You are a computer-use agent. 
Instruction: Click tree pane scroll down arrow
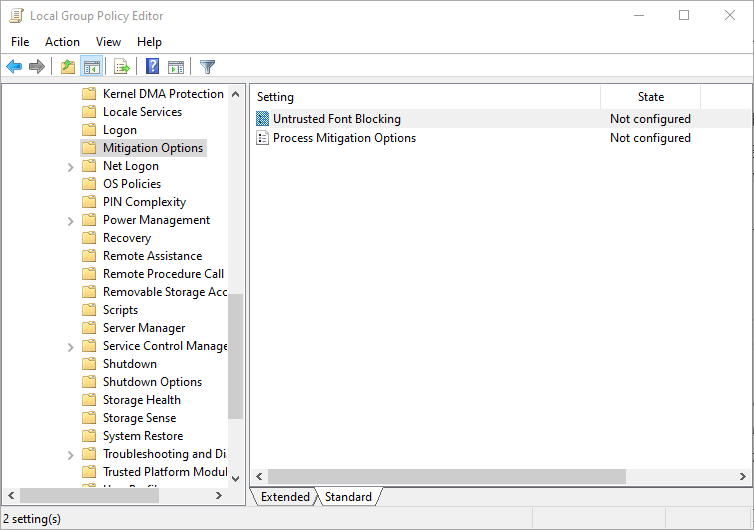pyautogui.click(x=236, y=478)
